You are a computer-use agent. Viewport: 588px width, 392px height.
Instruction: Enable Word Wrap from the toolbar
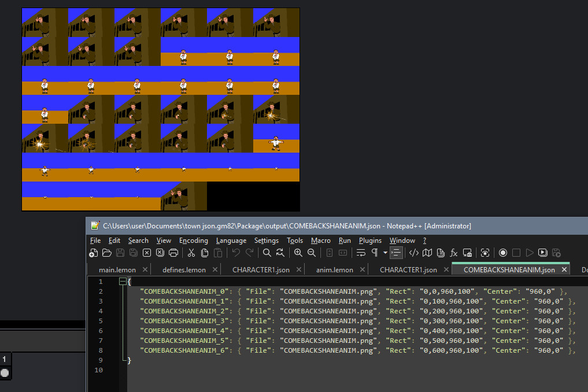(360, 253)
